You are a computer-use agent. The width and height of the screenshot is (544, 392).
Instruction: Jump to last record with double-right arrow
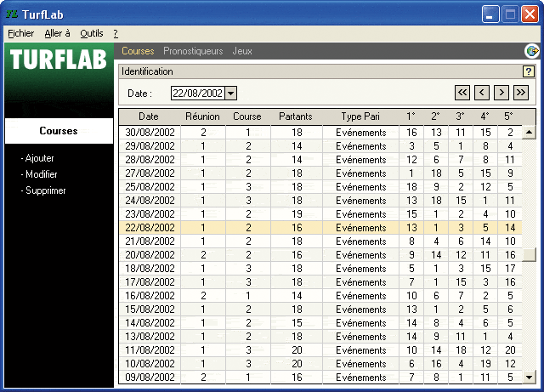pyautogui.click(x=521, y=93)
